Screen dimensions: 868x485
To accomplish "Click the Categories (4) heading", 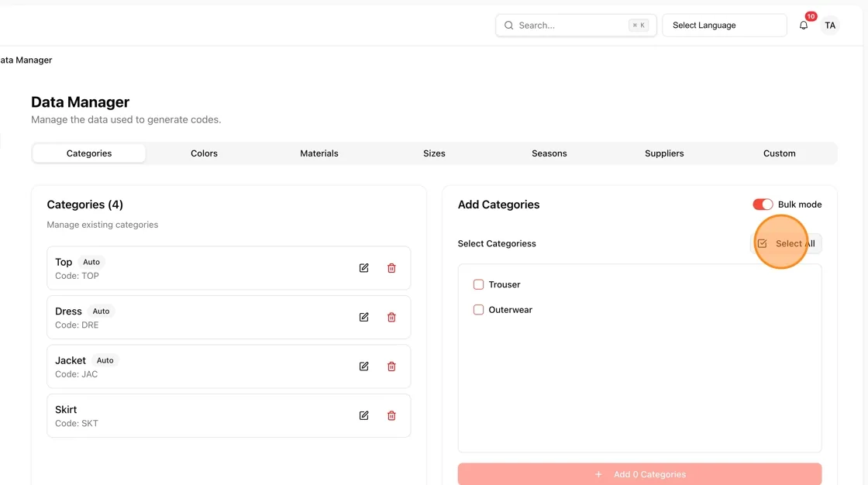I will point(84,205).
